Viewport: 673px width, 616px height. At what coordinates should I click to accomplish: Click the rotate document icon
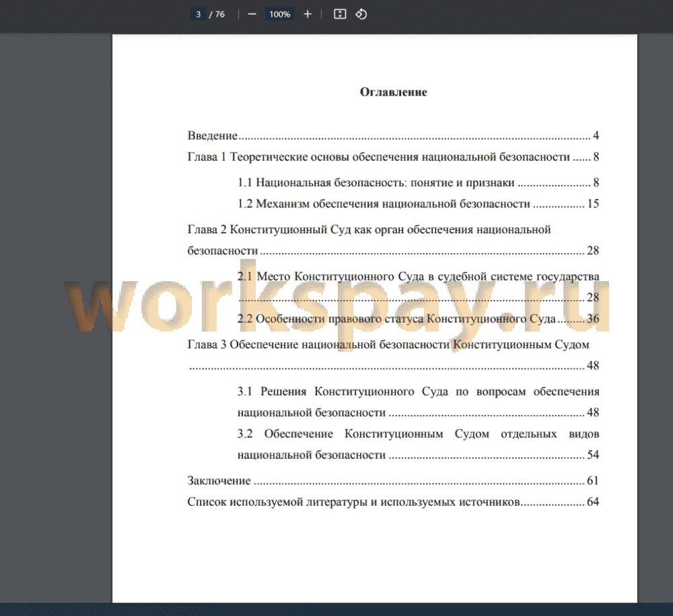click(361, 14)
